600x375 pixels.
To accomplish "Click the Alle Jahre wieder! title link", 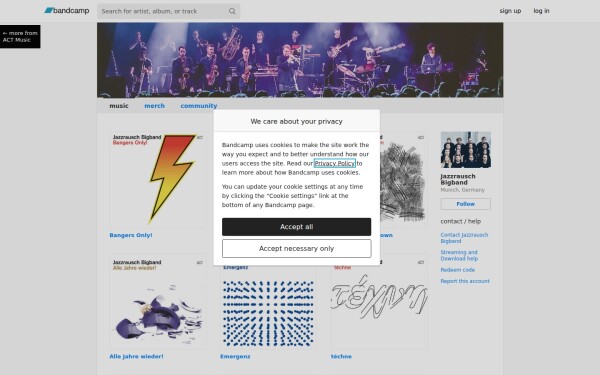I will tap(136, 356).
